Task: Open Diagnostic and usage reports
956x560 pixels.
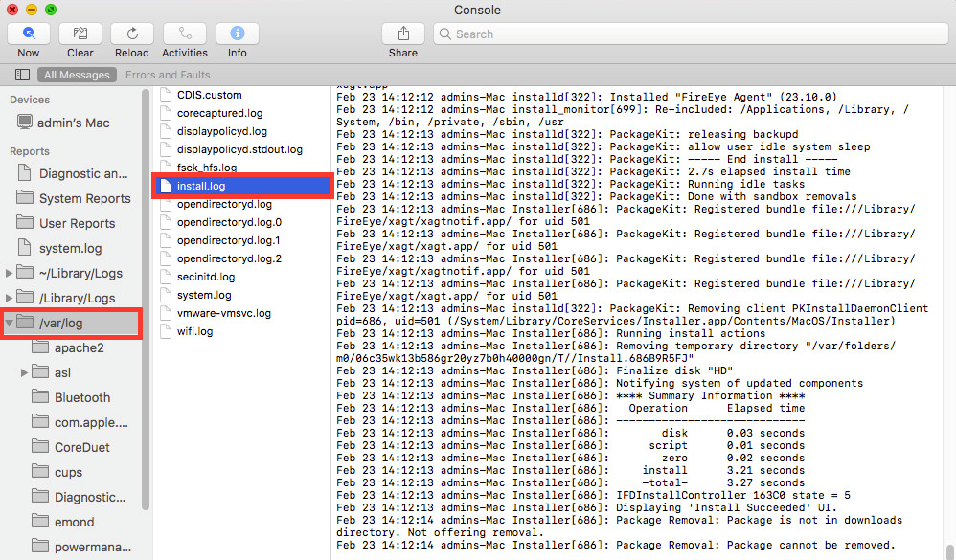Action: (71, 173)
